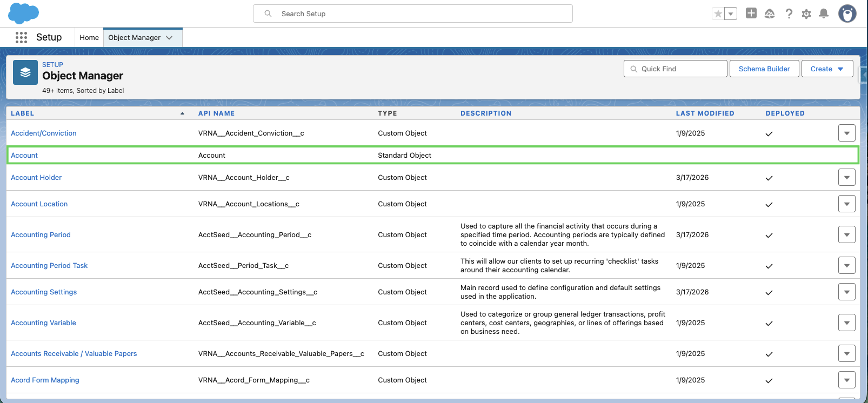Click the SETUP breadcrumb label

(52, 65)
